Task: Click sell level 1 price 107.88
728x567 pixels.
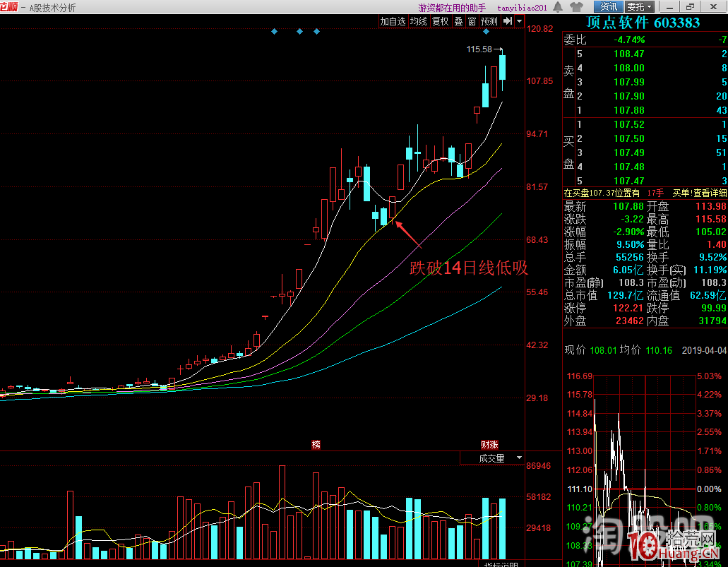Action: tap(629, 111)
